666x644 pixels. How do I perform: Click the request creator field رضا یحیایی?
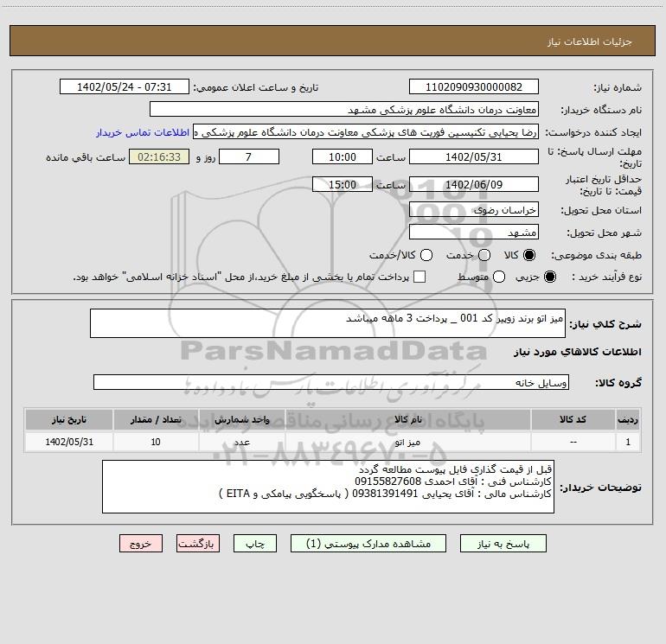[366, 132]
